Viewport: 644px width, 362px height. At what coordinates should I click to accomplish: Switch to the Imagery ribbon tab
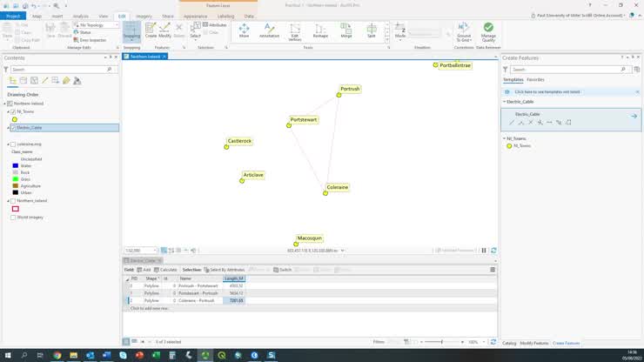click(x=143, y=16)
